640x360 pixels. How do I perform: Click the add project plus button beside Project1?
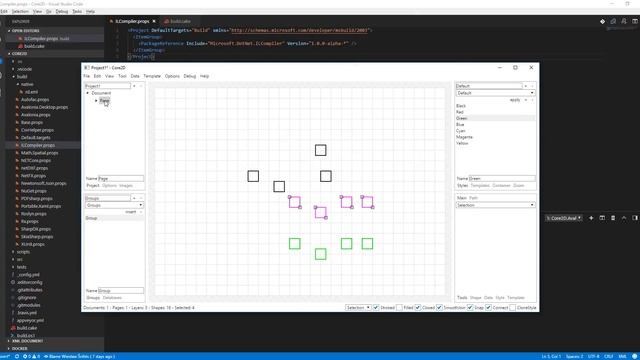tap(134, 86)
